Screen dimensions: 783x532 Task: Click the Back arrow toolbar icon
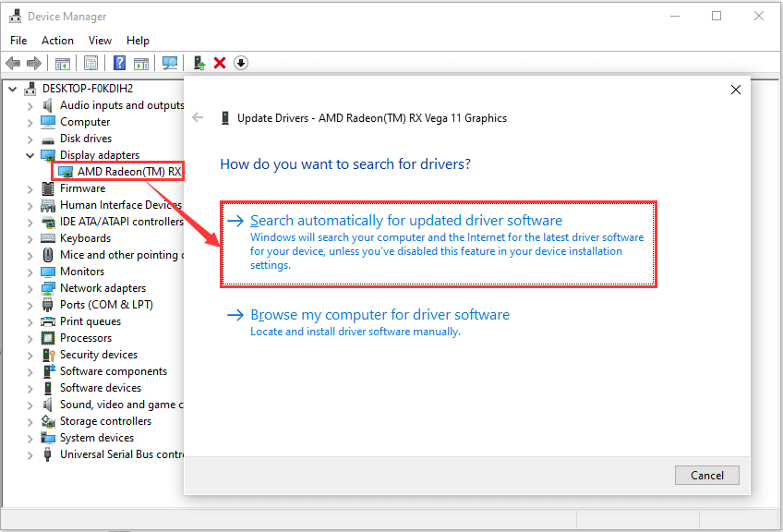coord(13,63)
